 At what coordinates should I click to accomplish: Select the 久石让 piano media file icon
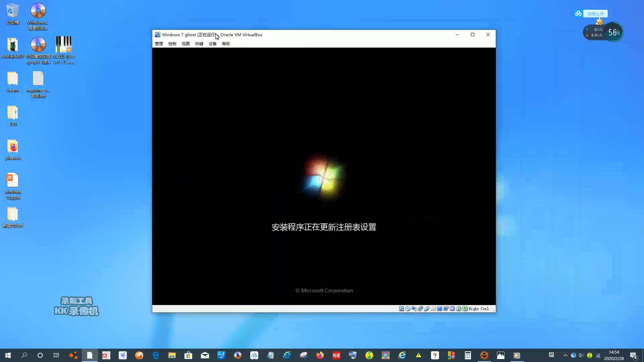coord(64,50)
